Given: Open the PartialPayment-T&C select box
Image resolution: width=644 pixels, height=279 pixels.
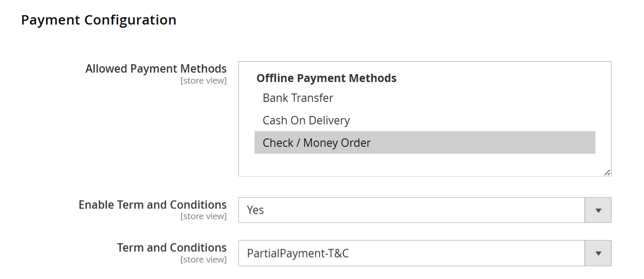Looking at the screenshot, I should [x=425, y=253].
